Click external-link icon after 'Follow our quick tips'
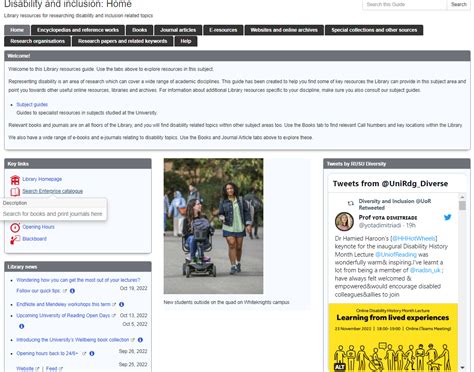The width and height of the screenshot is (474, 372). [x=65, y=291]
